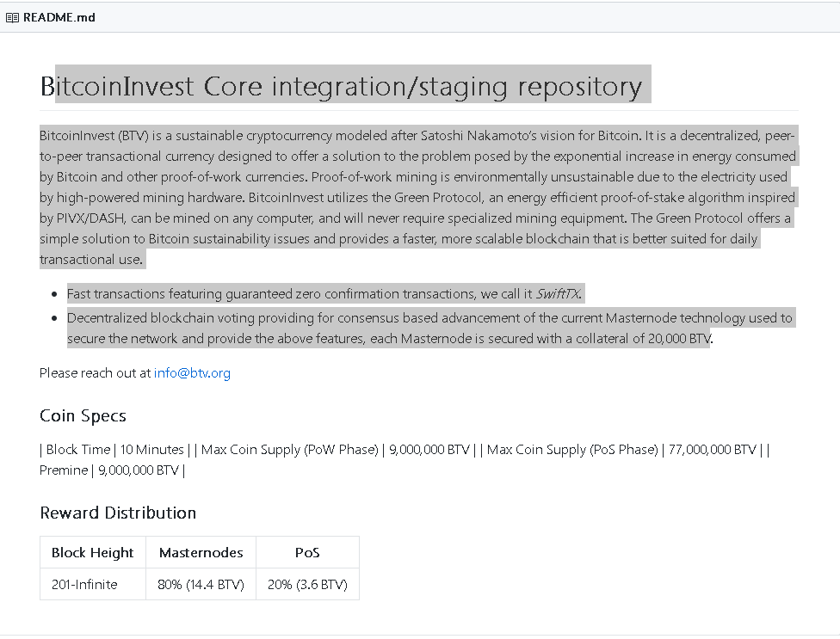Click the italic SwiftTX text
The image size is (840, 639).
pos(559,294)
